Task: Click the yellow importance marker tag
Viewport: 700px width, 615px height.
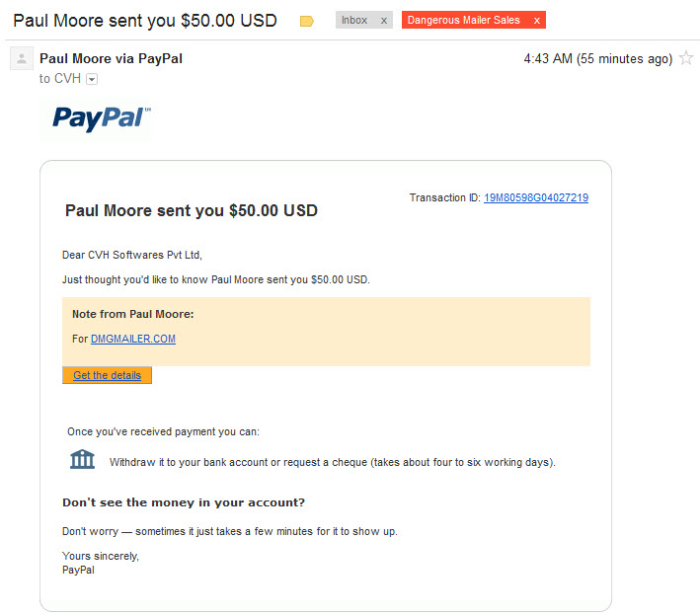Action: pos(307,21)
